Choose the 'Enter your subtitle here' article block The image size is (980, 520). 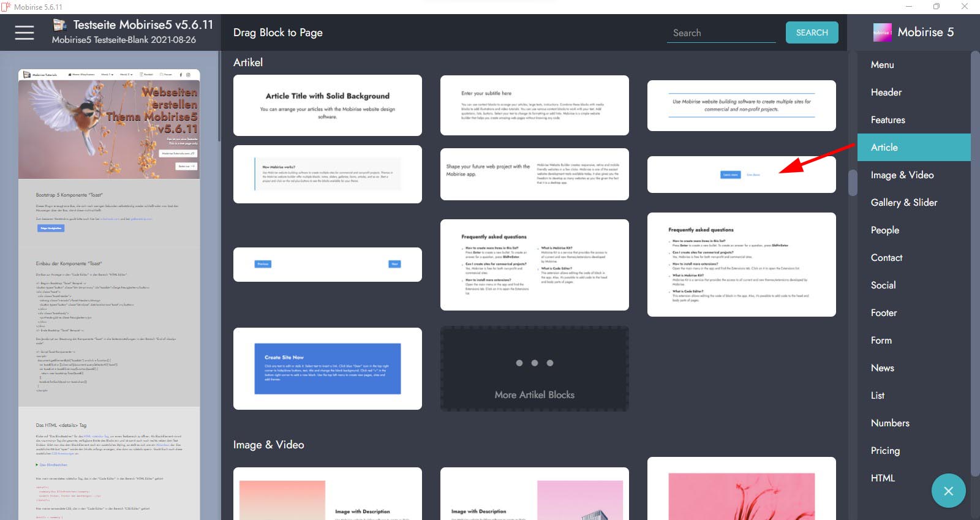point(535,105)
